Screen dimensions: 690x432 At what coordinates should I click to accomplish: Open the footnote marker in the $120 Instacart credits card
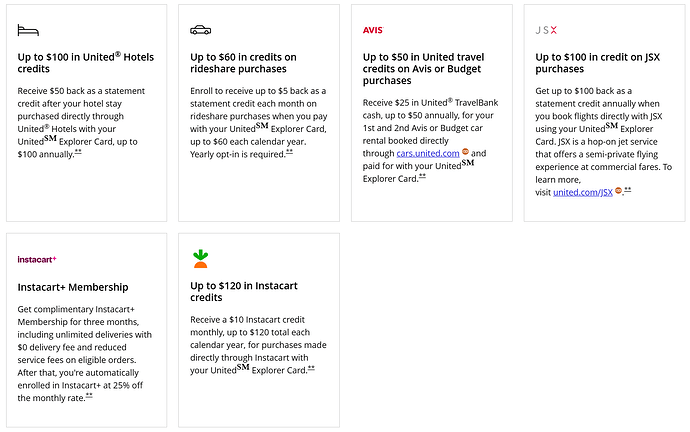tap(311, 368)
